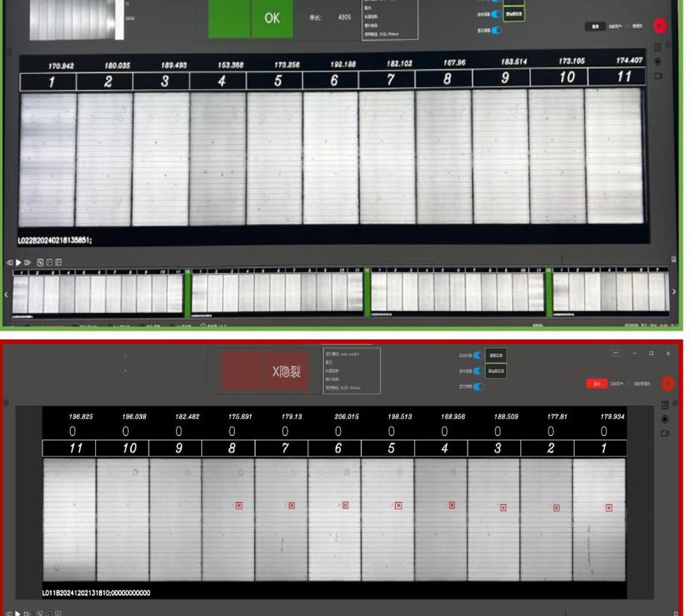Click the round camera capture icon in the lower sidebar
690x616 pixels.
(x=665, y=419)
